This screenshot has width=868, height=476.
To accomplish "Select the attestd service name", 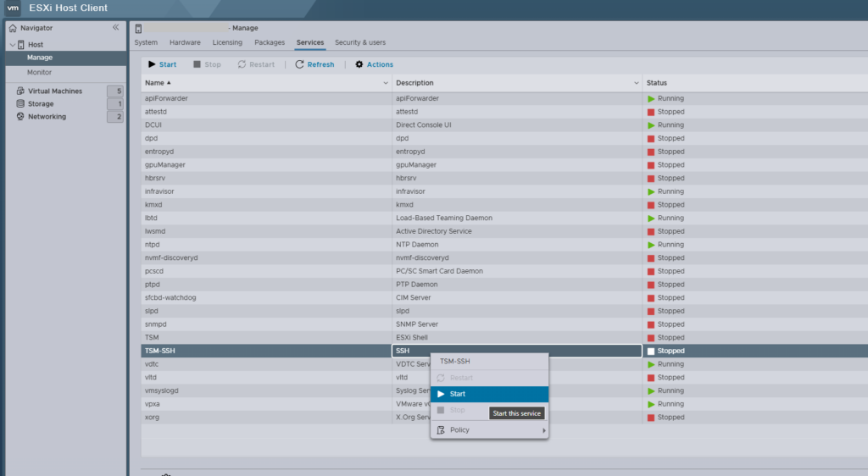I will click(156, 112).
